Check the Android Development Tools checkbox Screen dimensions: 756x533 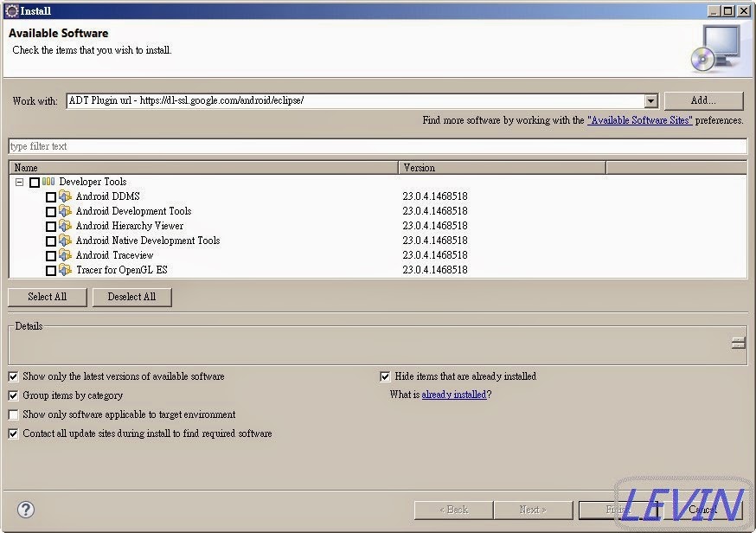tap(51, 212)
